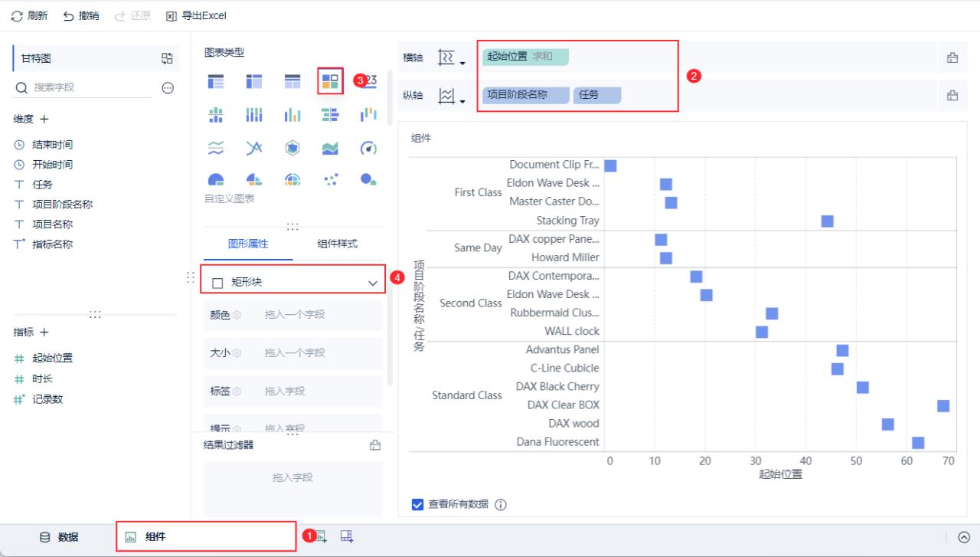Open the 颜色 attribute settings gear
980x557 pixels.
point(237,315)
